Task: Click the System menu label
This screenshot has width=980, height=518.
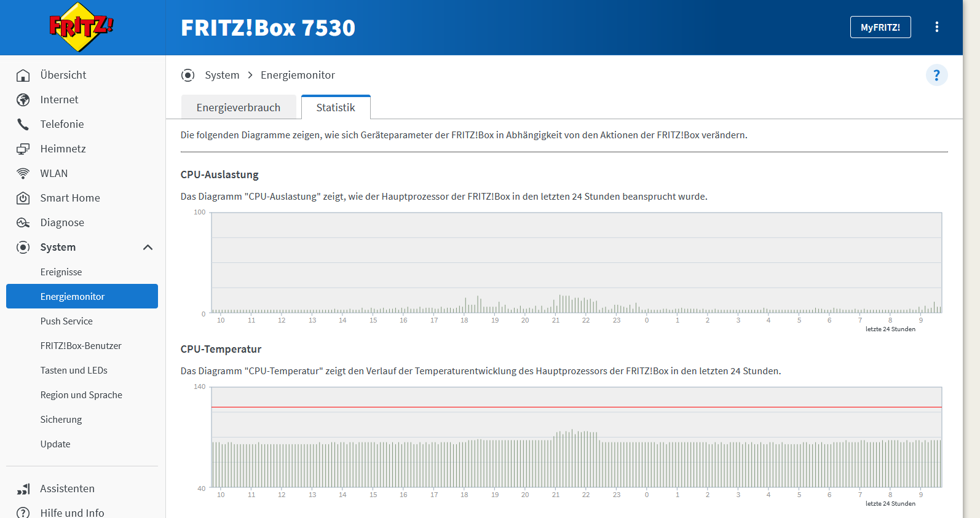Action: (58, 247)
